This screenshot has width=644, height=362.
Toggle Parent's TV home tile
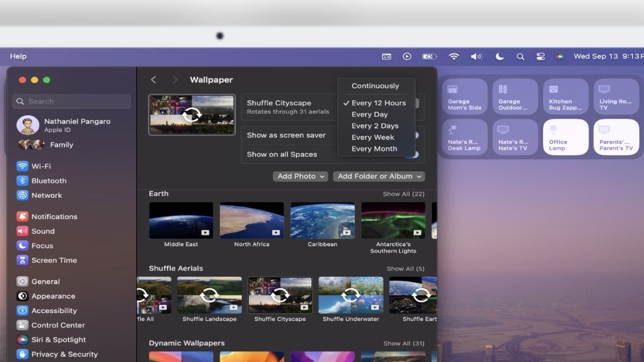pyautogui.click(x=616, y=137)
